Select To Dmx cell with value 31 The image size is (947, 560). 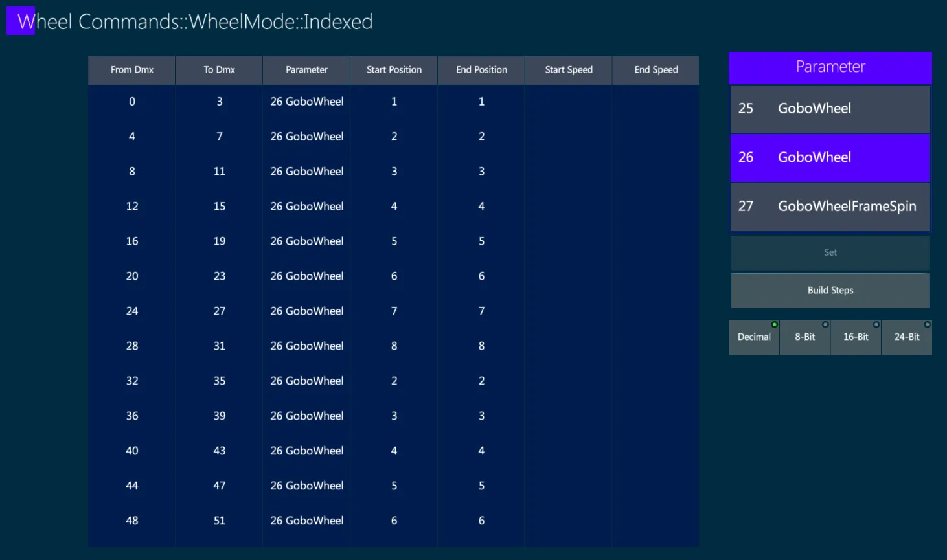click(220, 346)
